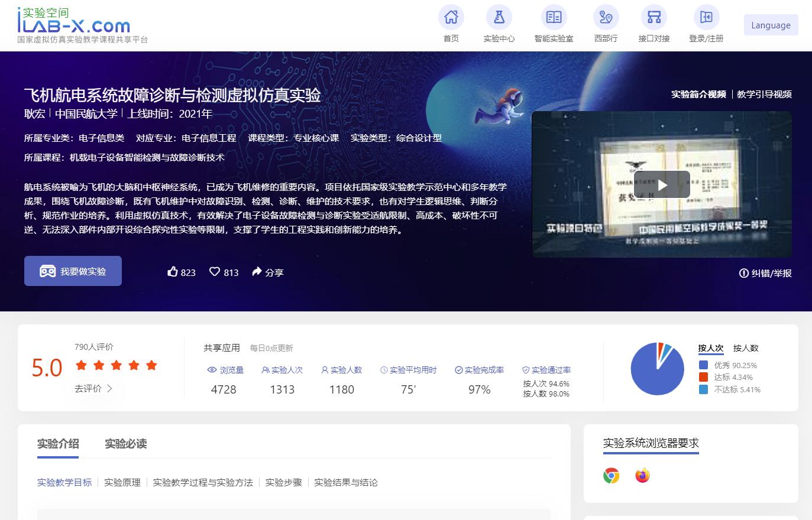
Task: Like the experiment with thumbs-up icon
Action: (x=173, y=272)
